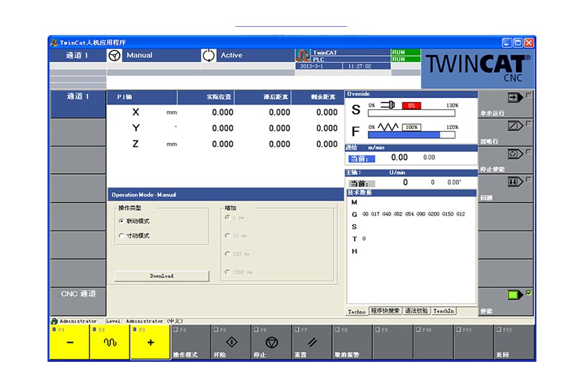Click the TwinCat app icon in title bar
The image size is (588, 392).
pyautogui.click(x=54, y=42)
